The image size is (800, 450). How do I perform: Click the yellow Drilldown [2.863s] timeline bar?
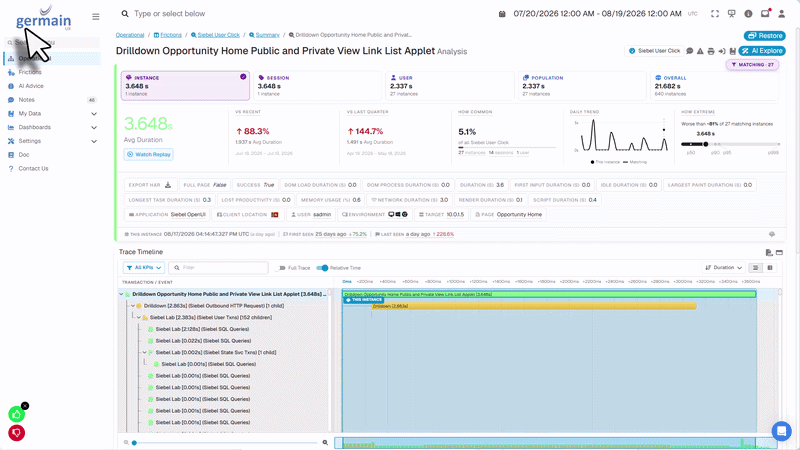(534, 306)
